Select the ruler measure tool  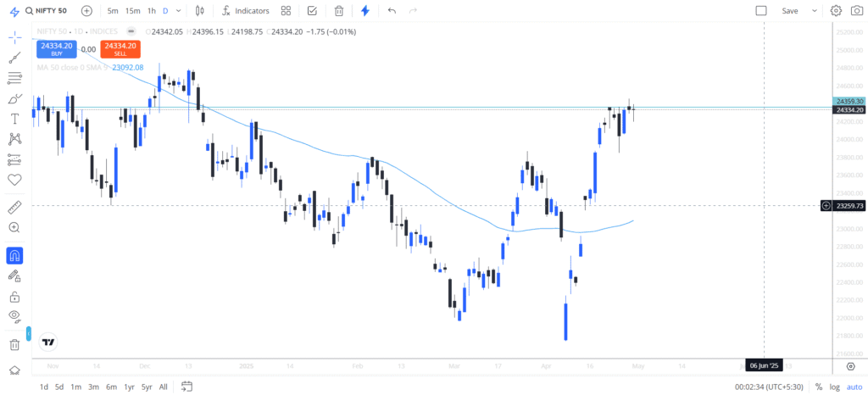(15, 208)
